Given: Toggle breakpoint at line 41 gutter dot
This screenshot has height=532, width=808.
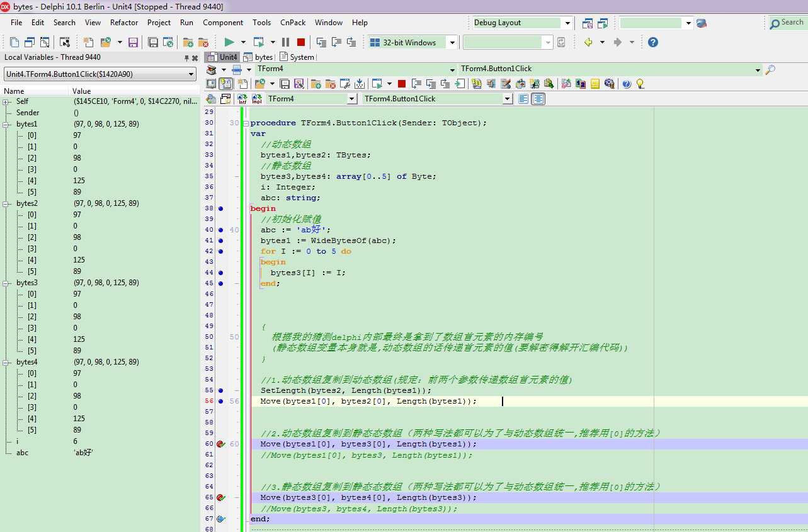Looking at the screenshot, I should click(220, 241).
